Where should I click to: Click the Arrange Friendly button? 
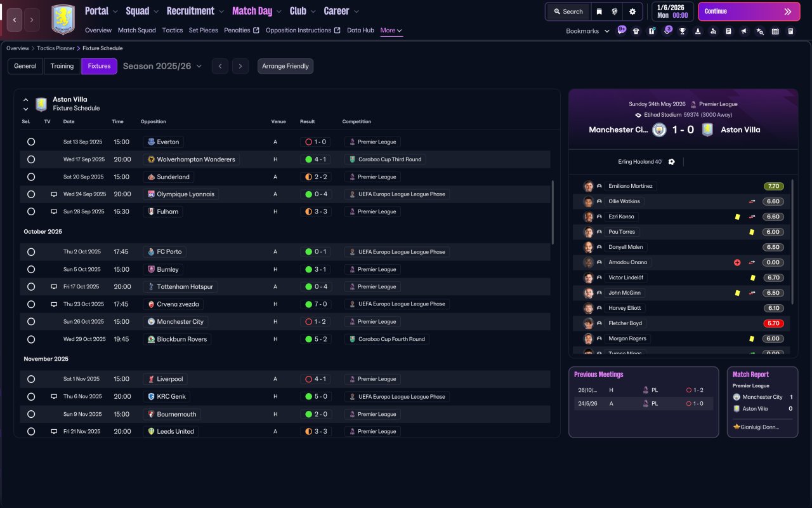coord(285,66)
